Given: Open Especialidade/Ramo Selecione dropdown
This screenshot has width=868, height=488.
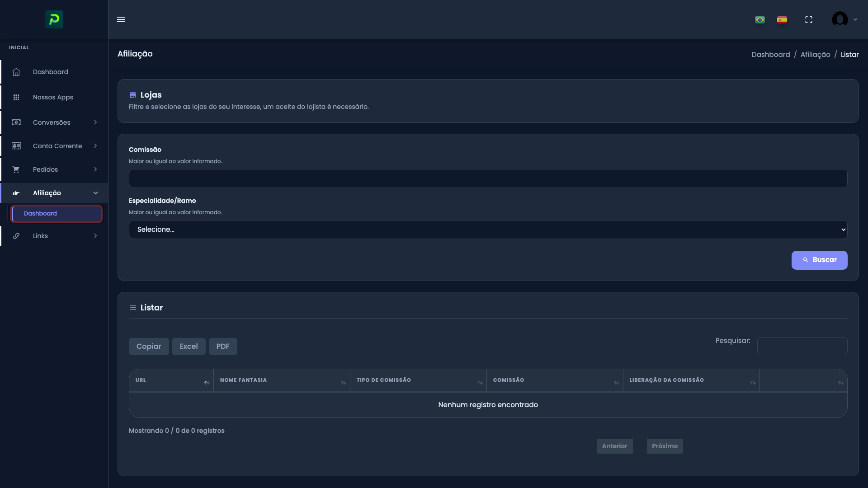Looking at the screenshot, I should [x=488, y=230].
